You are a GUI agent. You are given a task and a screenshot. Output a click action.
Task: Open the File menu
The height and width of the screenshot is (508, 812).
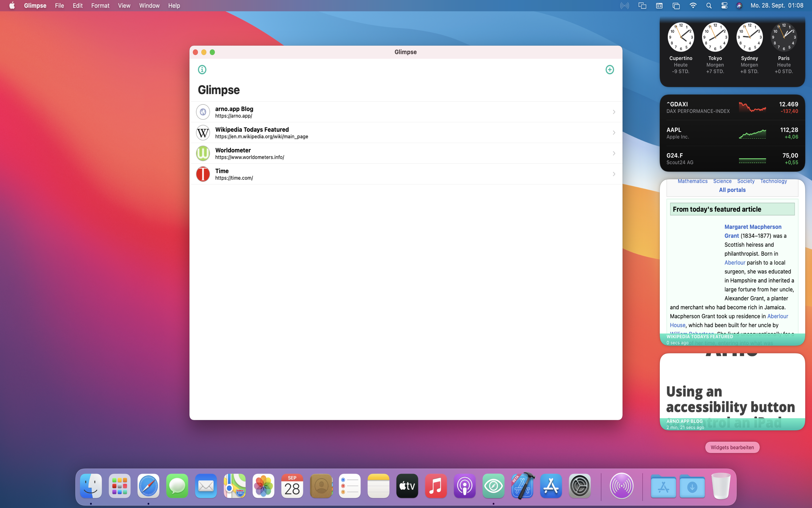point(59,6)
